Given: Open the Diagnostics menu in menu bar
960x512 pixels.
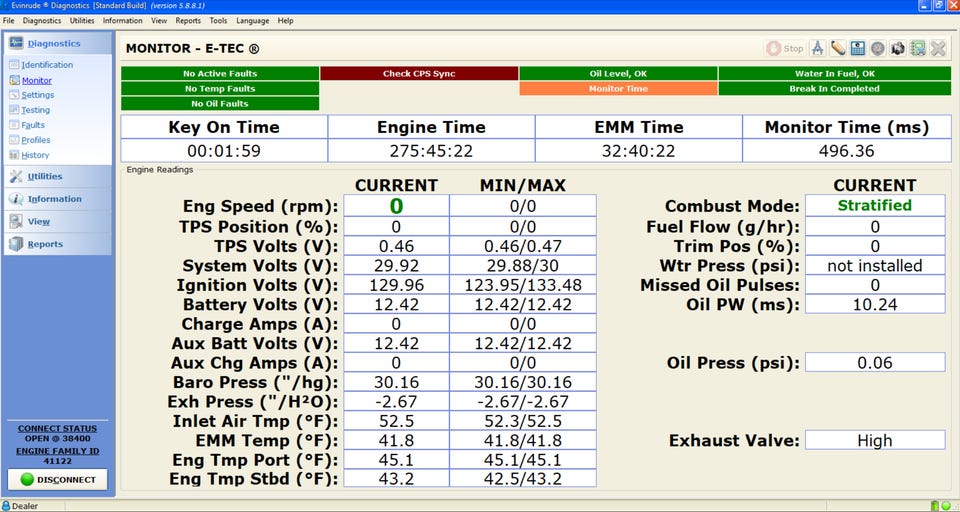Looking at the screenshot, I should pos(42,21).
